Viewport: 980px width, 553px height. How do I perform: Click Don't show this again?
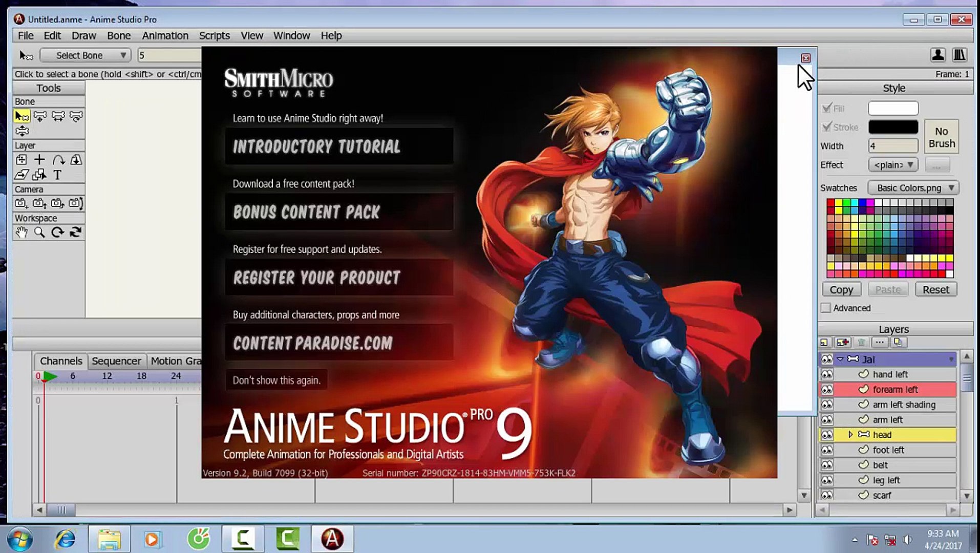(276, 380)
